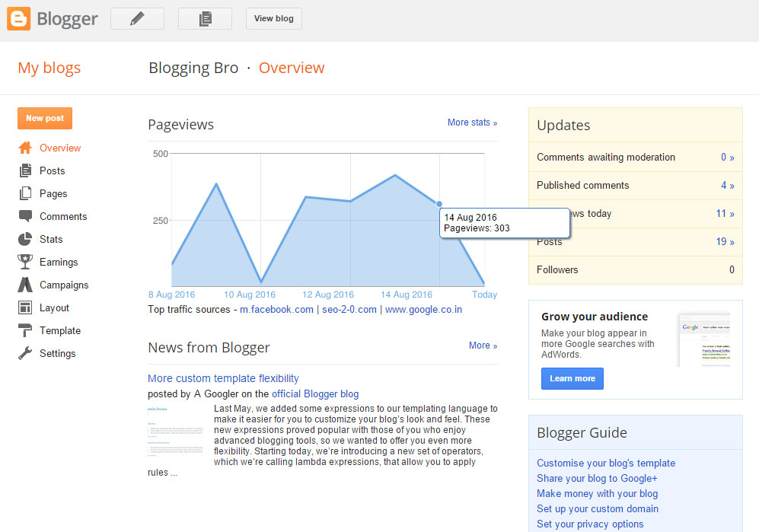
Task: Open pageviews today count 11
Action: 725,213
